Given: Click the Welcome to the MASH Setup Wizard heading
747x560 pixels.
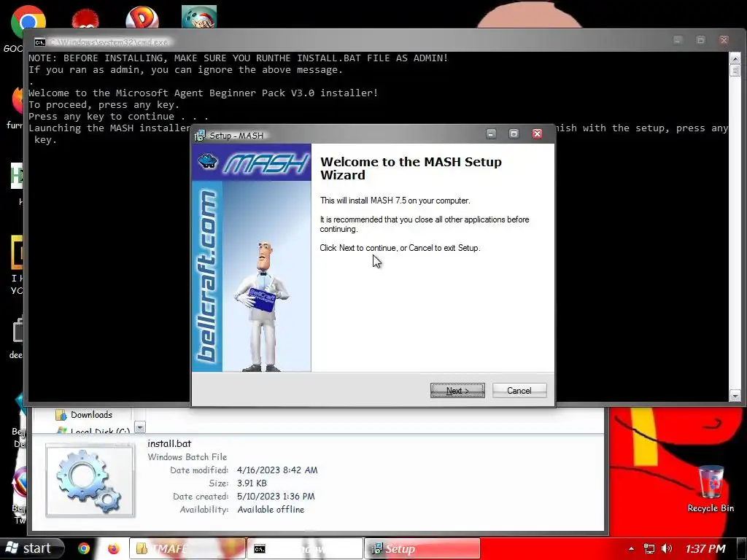Looking at the screenshot, I should coord(411,168).
